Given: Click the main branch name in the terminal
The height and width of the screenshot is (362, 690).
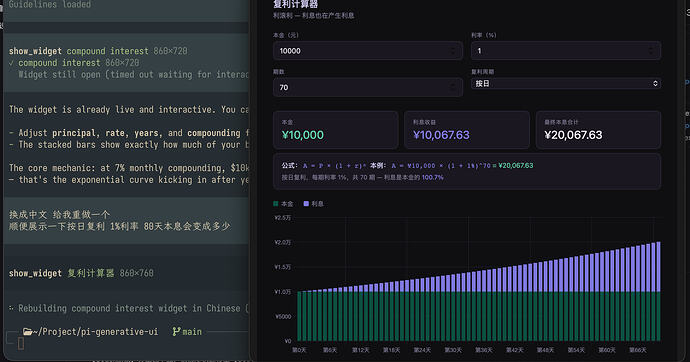Looking at the screenshot, I should coord(192,332).
